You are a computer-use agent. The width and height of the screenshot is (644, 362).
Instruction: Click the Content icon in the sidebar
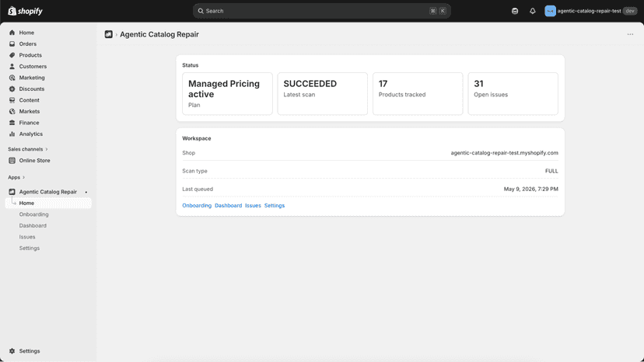(x=12, y=100)
